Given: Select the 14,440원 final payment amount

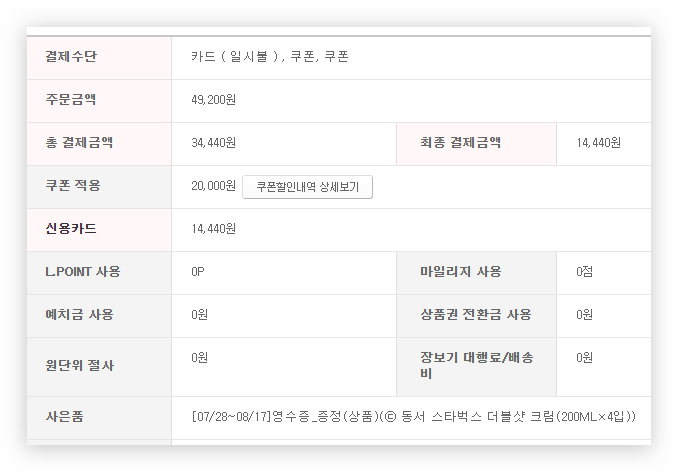Looking at the screenshot, I should click(599, 143).
